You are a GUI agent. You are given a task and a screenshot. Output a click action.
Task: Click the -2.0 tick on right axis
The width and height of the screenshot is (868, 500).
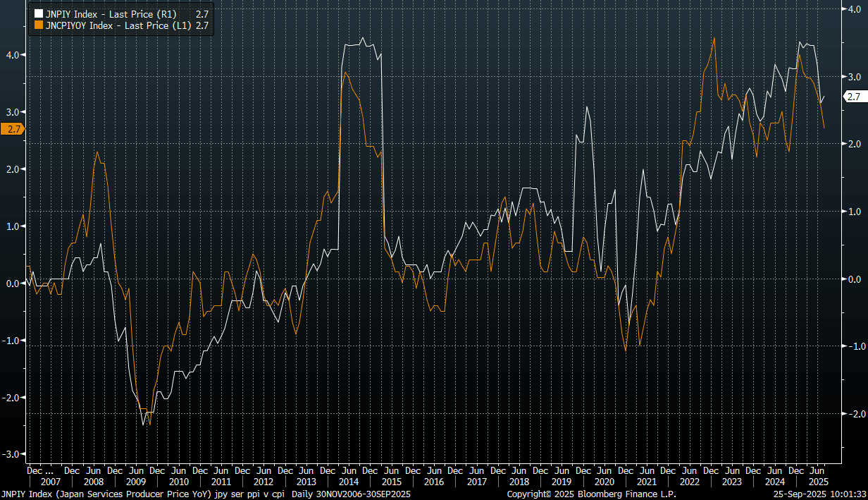coord(852,414)
